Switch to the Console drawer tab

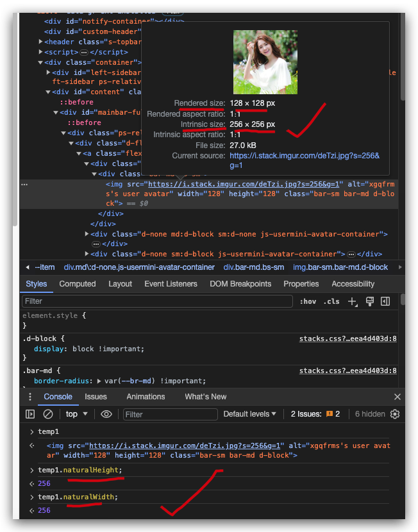[58, 397]
